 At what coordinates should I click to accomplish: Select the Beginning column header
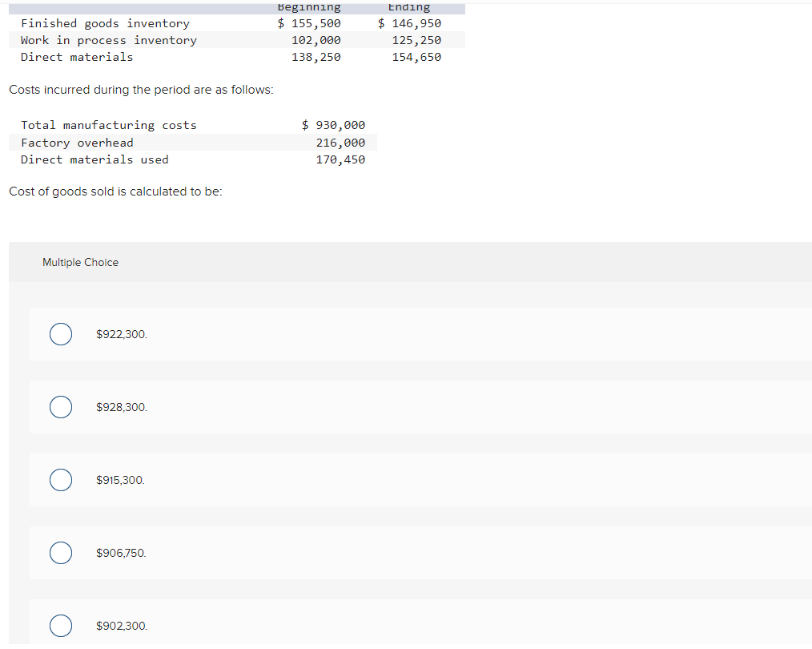click(308, 7)
